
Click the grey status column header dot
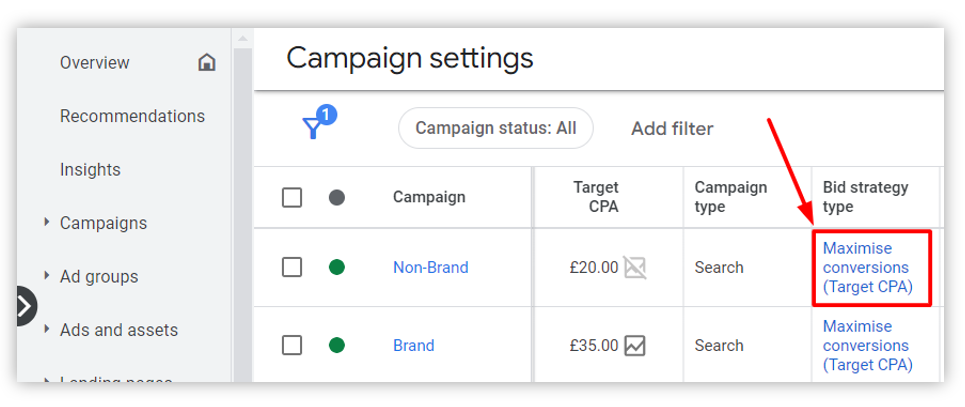tap(337, 198)
